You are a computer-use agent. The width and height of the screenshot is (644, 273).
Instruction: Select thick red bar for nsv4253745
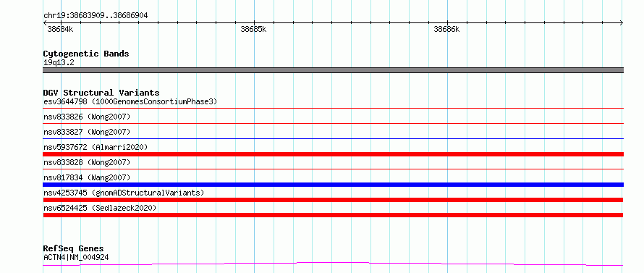pyautogui.click(x=333, y=200)
